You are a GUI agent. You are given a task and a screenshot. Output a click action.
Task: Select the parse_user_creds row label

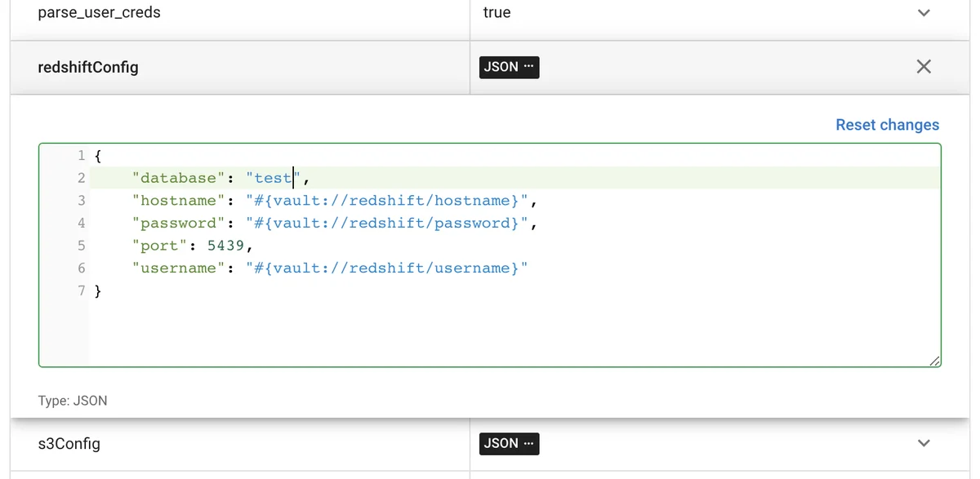[x=99, y=13]
